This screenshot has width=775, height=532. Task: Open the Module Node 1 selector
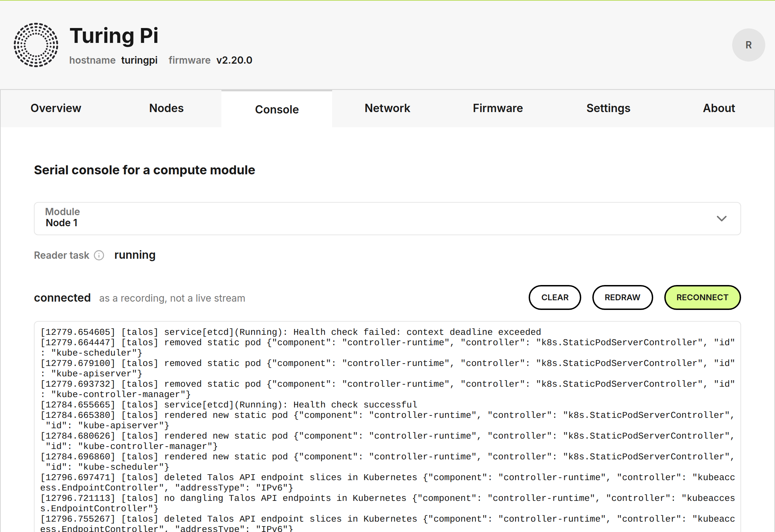click(387, 219)
